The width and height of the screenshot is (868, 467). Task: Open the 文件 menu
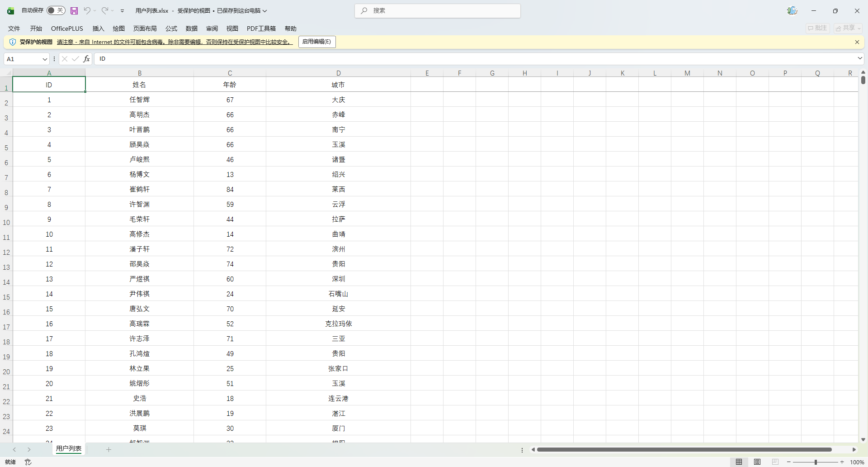14,29
